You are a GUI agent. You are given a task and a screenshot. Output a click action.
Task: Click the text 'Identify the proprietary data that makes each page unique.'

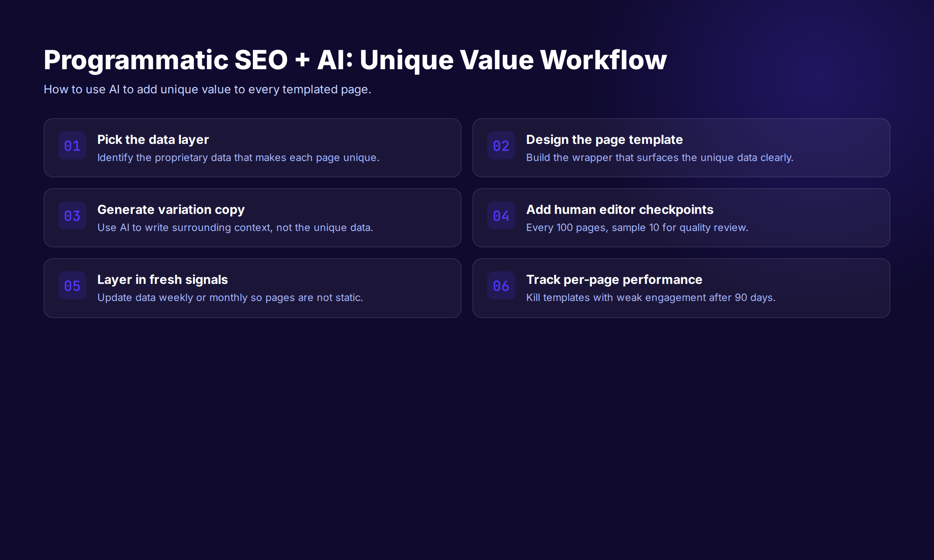coord(238,157)
